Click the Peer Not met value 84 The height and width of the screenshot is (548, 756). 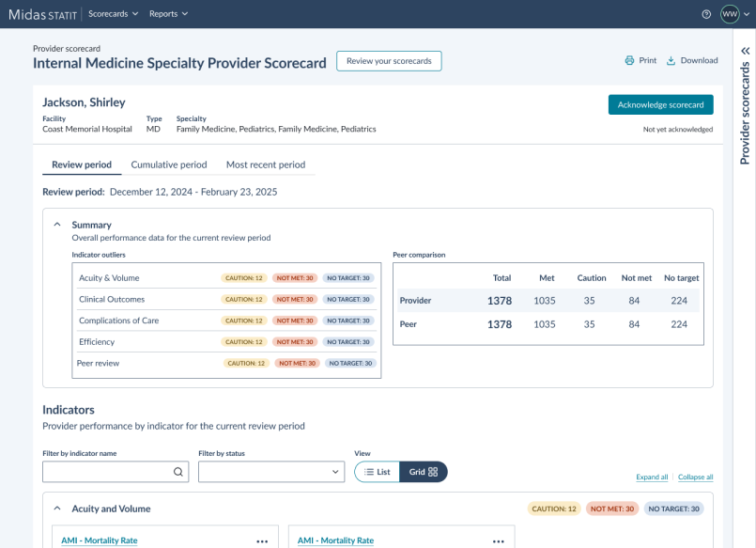634,324
